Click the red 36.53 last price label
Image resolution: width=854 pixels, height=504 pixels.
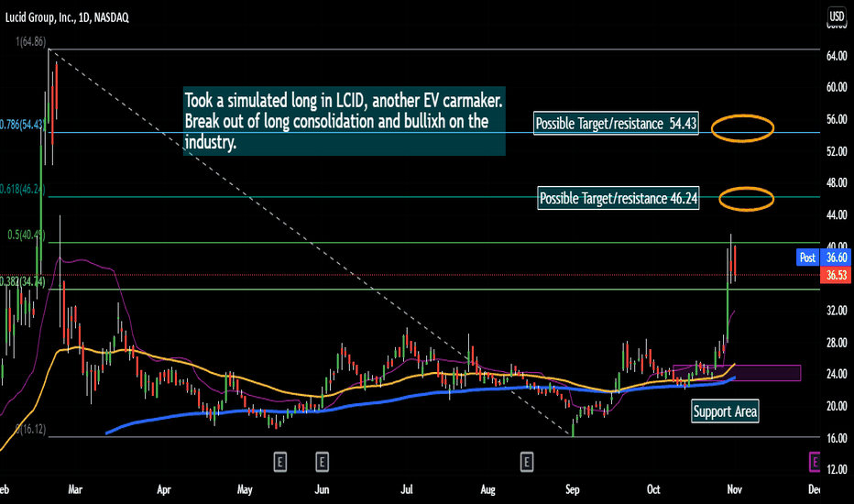tap(836, 275)
